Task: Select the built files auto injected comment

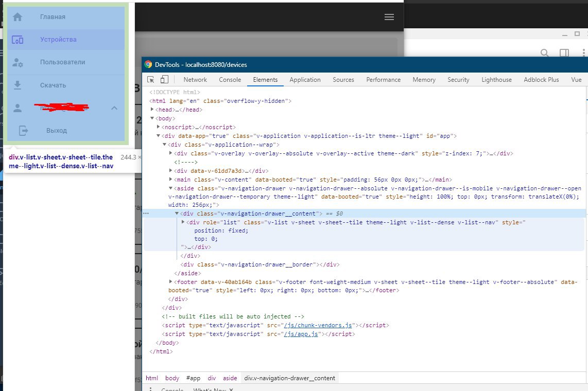Action: 233,316
